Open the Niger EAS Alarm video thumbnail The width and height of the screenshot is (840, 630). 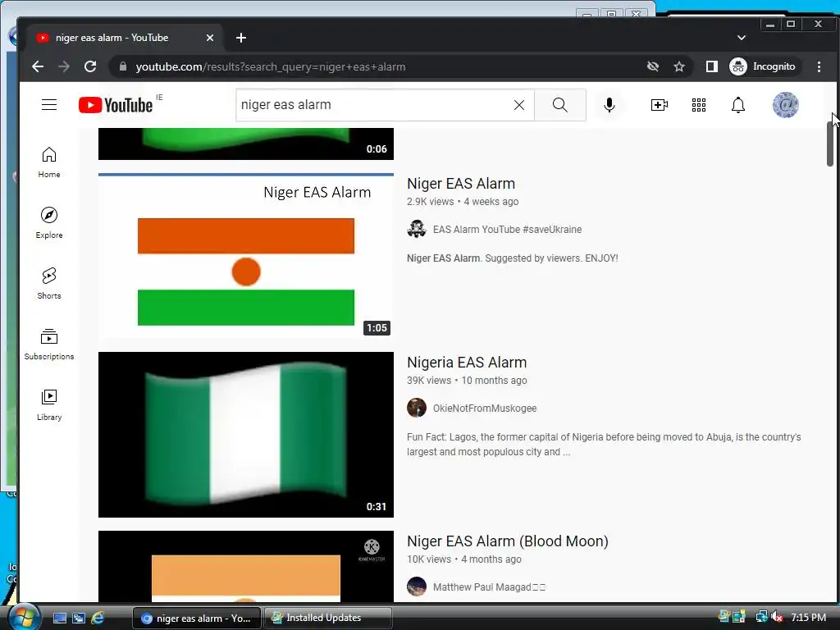(x=246, y=256)
